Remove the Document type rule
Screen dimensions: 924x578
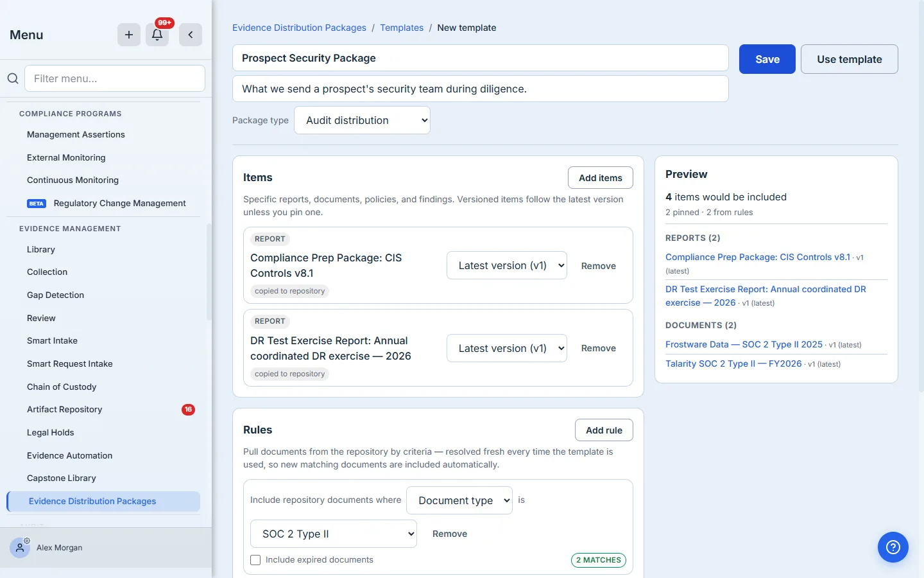(x=450, y=534)
